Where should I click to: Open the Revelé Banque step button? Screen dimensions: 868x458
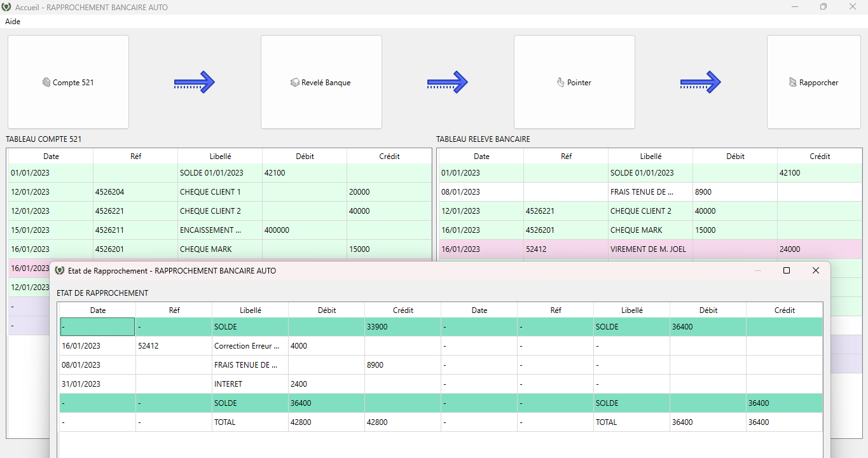tap(321, 82)
